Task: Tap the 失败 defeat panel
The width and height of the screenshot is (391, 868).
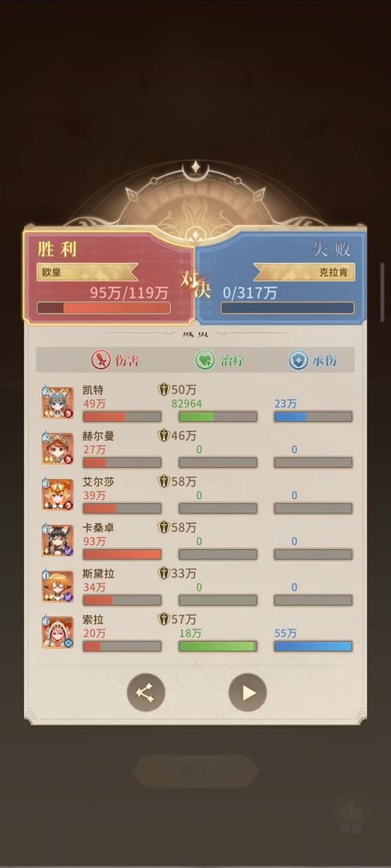Action: pos(282,276)
